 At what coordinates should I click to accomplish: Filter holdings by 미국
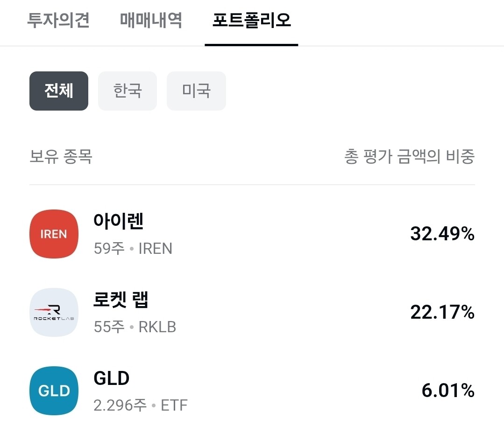click(x=196, y=91)
